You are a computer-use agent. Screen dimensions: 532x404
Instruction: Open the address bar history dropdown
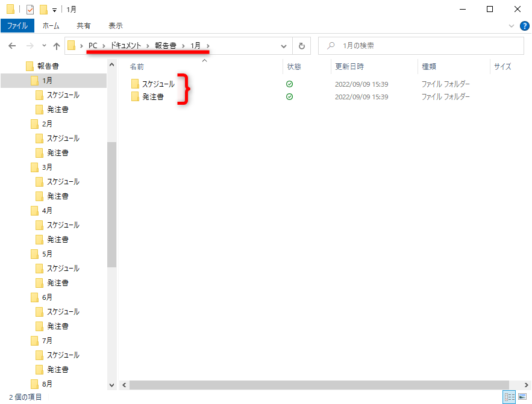coord(284,46)
